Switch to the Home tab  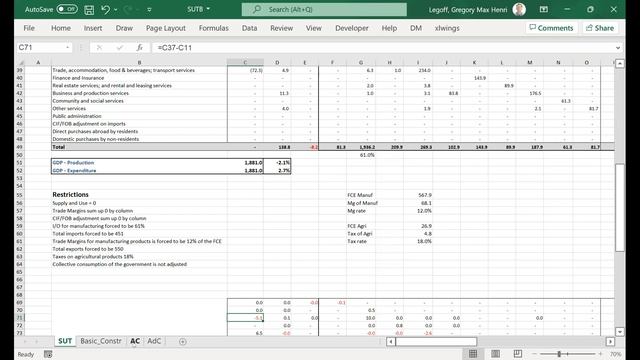tap(61, 28)
